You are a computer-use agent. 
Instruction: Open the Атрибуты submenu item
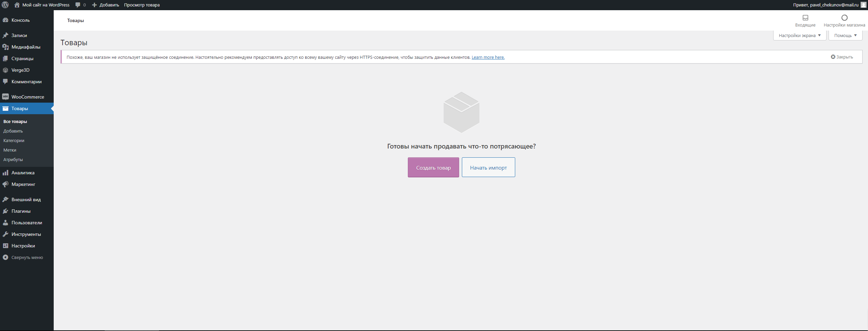point(13,159)
